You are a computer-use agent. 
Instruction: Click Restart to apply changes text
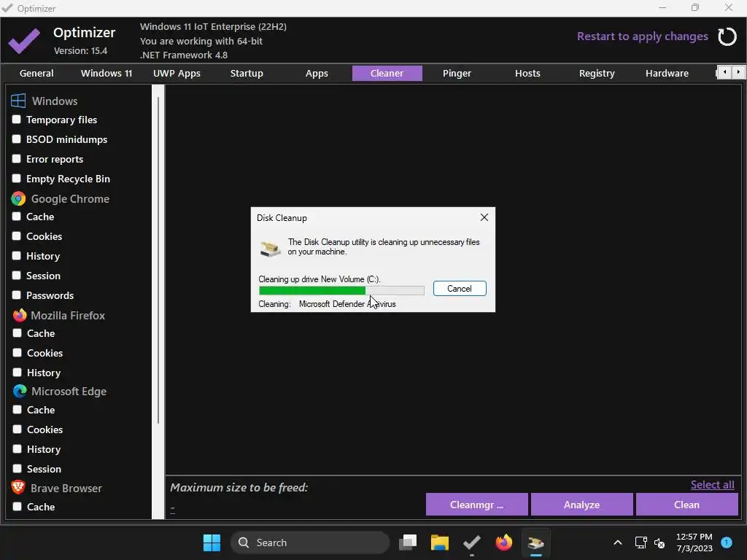(642, 36)
